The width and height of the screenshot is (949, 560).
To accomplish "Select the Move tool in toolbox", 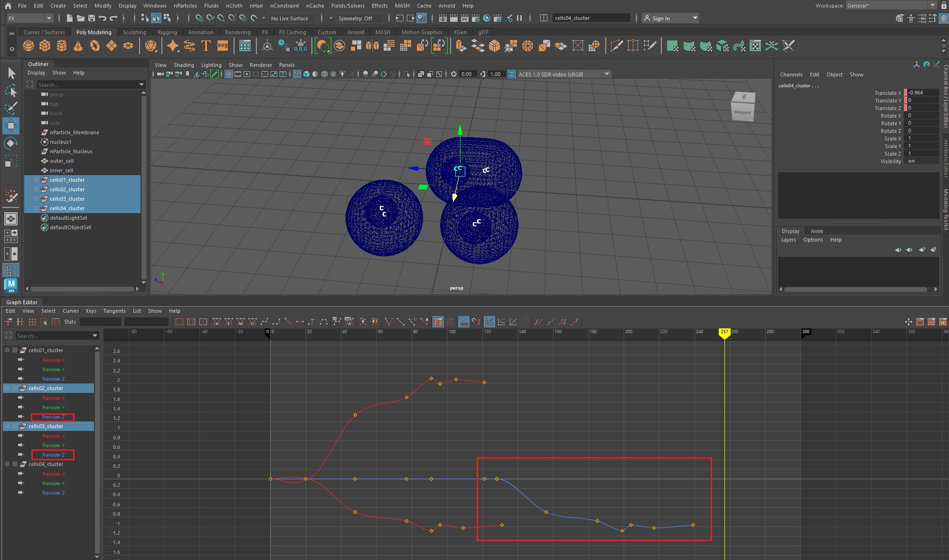I will [10, 126].
